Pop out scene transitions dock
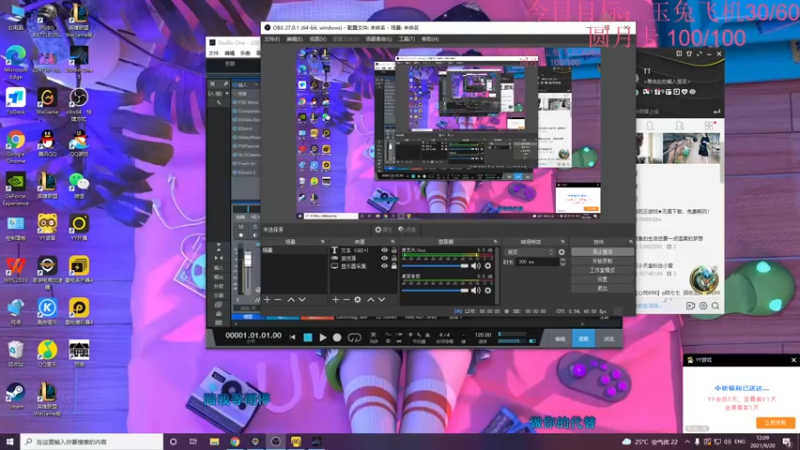The width and height of the screenshot is (800, 450). [563, 242]
